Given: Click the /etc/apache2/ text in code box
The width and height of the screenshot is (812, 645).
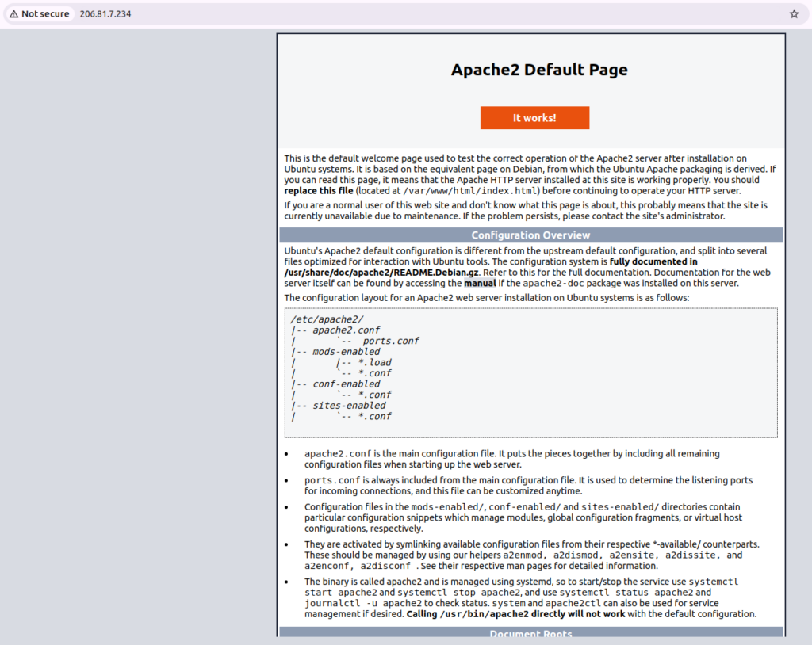Looking at the screenshot, I should coord(327,319).
